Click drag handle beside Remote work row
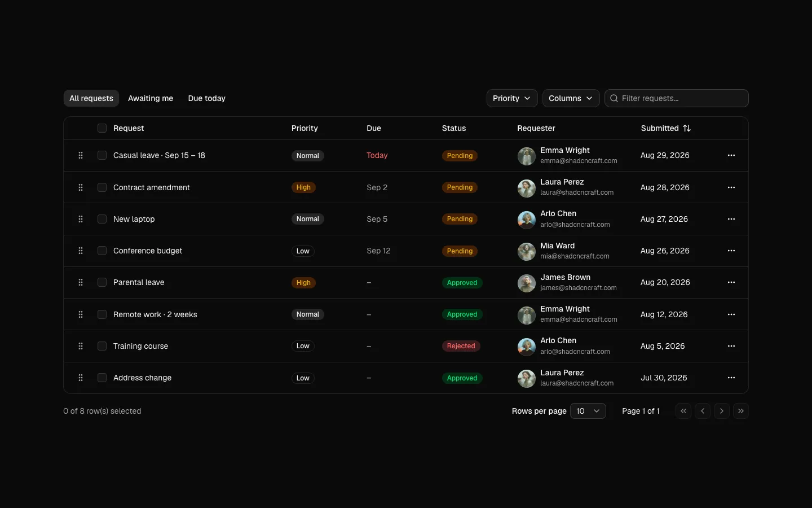812x508 pixels. [81, 314]
